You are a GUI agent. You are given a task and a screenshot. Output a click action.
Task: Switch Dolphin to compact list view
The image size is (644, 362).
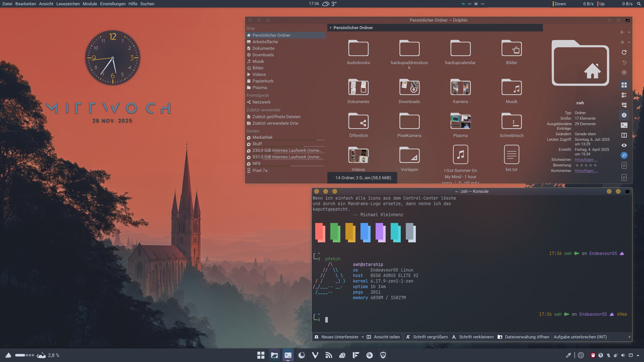[x=624, y=95]
